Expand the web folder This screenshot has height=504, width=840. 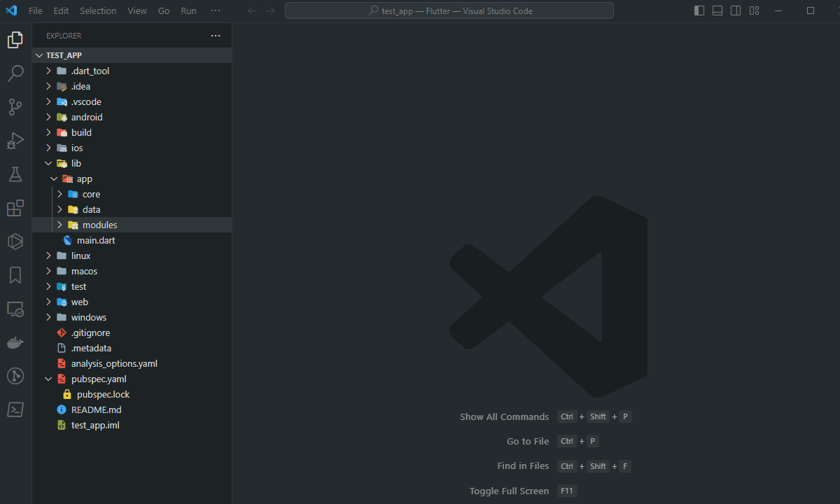point(132,302)
